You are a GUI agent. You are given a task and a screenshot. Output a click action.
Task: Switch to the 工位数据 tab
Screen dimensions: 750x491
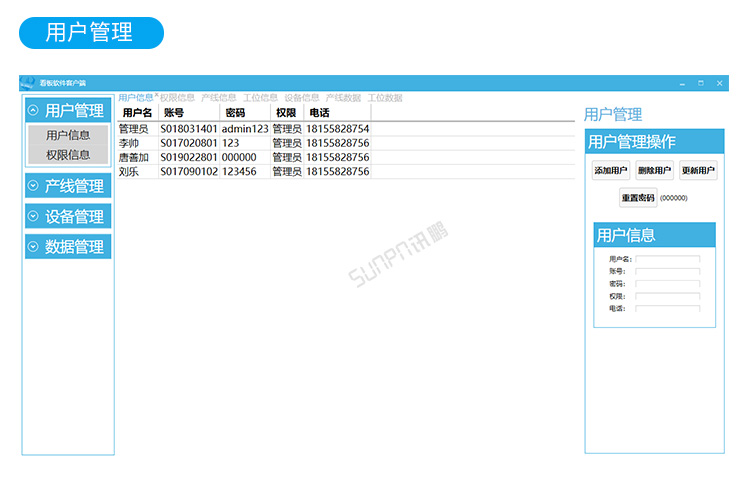click(x=385, y=98)
